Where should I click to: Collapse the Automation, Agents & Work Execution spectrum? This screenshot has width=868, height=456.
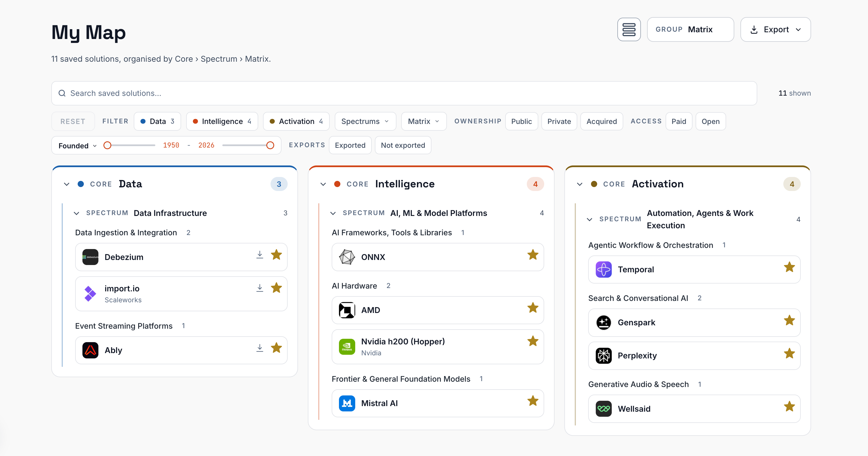pyautogui.click(x=589, y=219)
